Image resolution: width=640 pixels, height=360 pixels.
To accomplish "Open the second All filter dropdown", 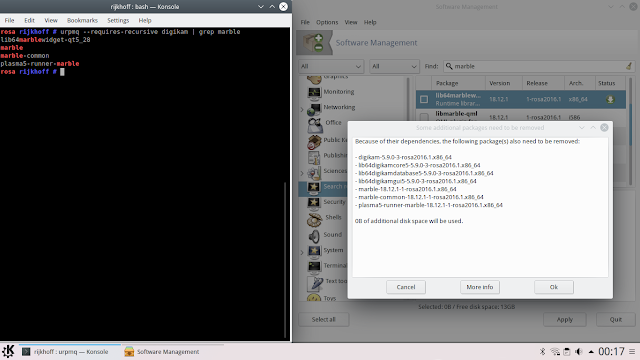I will tap(394, 66).
